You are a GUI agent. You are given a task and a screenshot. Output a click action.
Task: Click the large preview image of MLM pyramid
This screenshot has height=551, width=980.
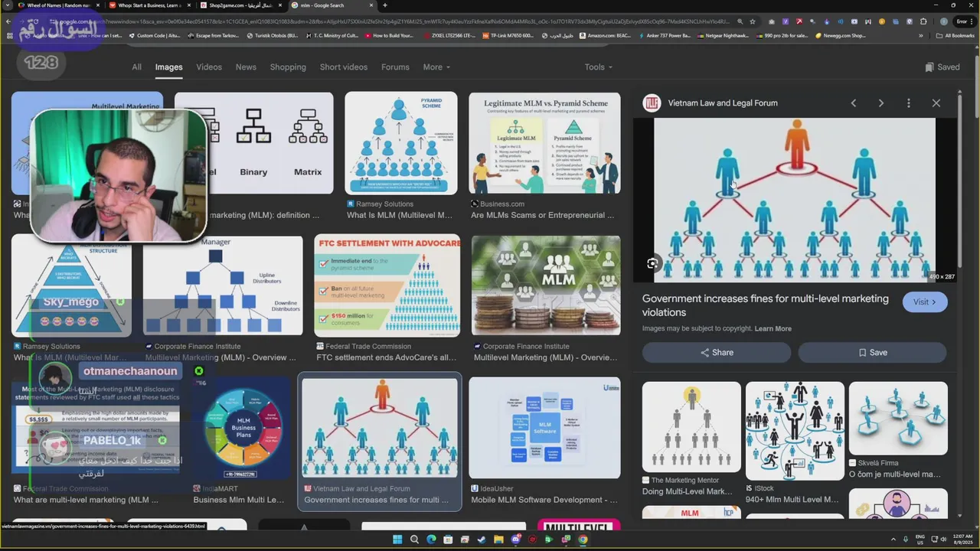(x=794, y=200)
